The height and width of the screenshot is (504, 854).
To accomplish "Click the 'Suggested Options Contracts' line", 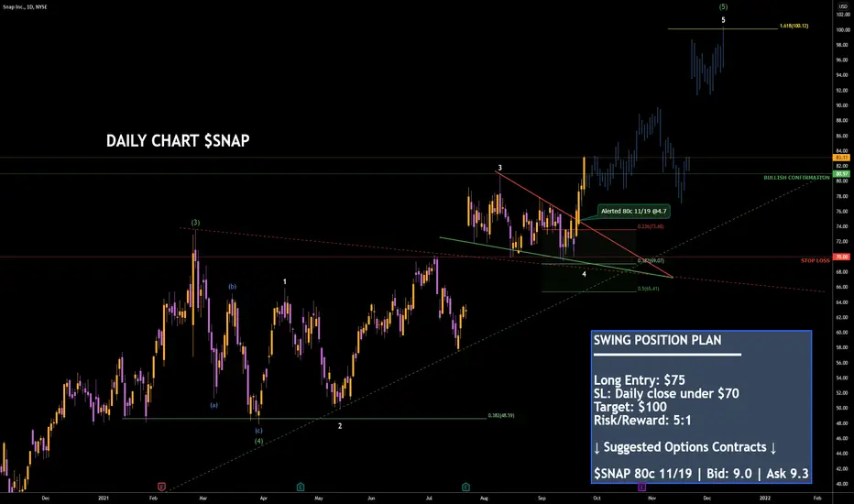I will click(x=685, y=447).
